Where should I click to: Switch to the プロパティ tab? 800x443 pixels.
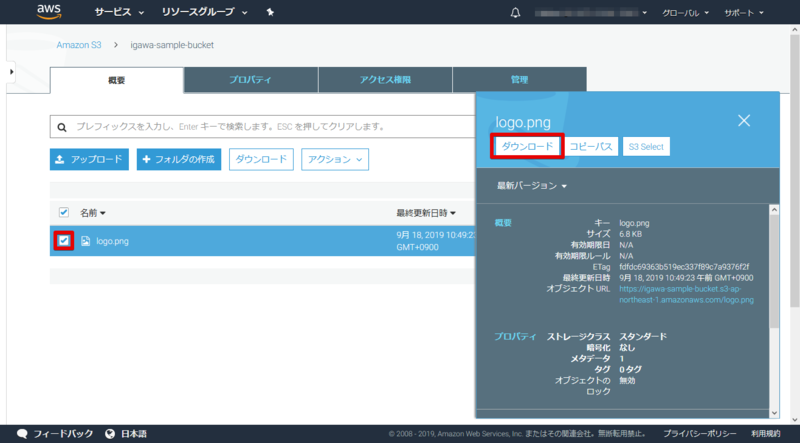[251, 80]
